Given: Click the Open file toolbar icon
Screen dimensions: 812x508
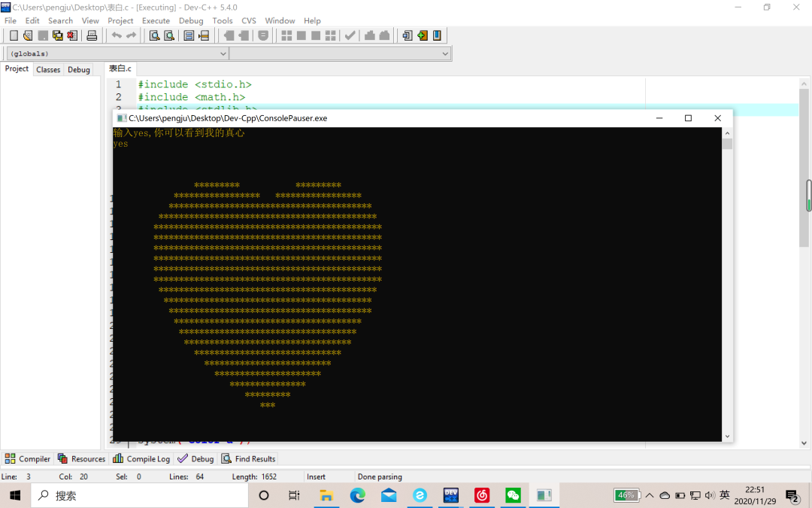Looking at the screenshot, I should 28,35.
